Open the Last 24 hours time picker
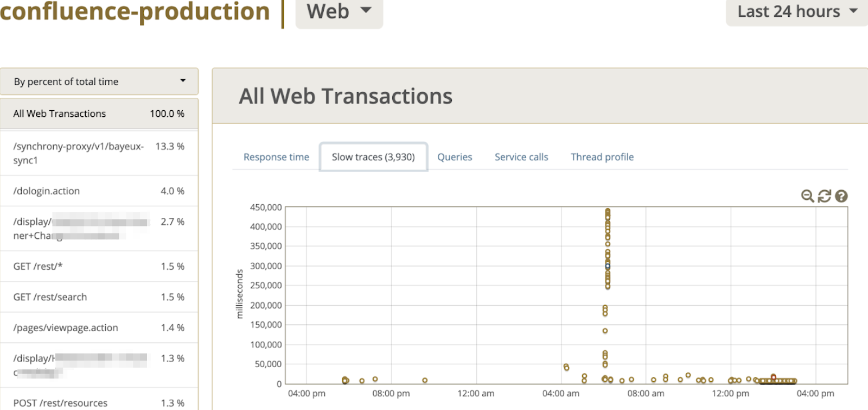This screenshot has width=868, height=410. [796, 12]
